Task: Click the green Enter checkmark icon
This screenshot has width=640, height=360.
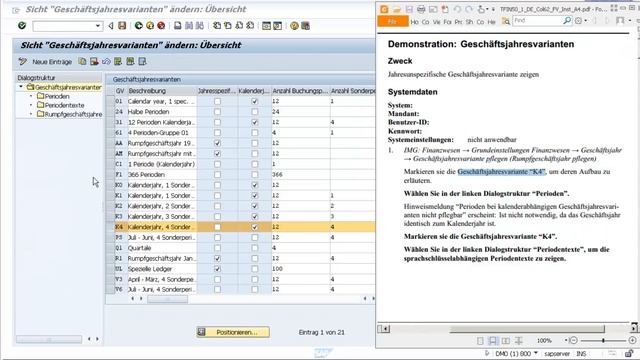Action: [x=22, y=26]
